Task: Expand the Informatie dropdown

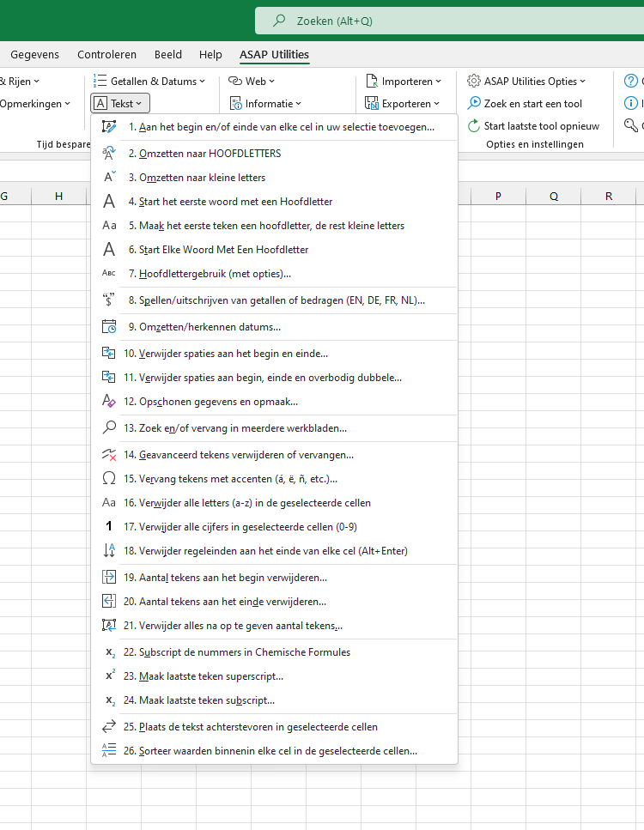Action: coord(265,103)
